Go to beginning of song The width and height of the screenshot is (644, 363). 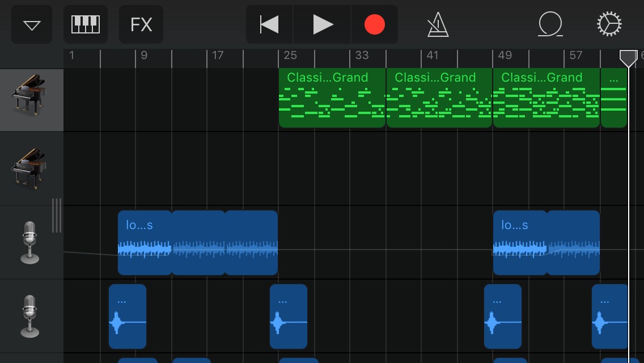point(269,24)
